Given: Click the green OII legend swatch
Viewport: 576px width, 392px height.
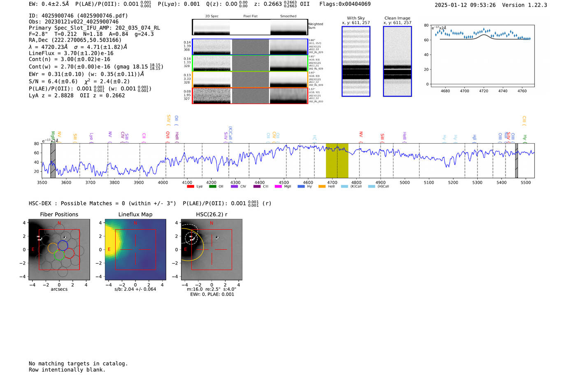Looking at the screenshot, I should click(212, 186).
